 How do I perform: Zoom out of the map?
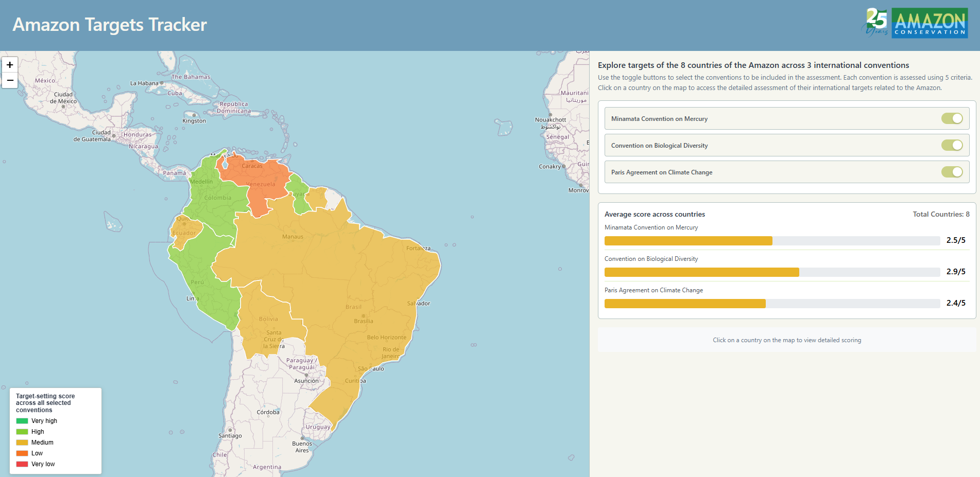(10, 80)
